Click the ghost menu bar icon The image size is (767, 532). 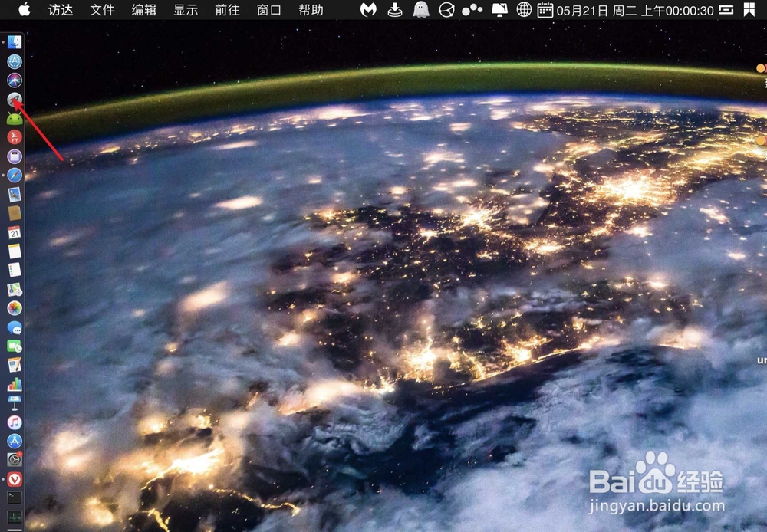[x=420, y=10]
